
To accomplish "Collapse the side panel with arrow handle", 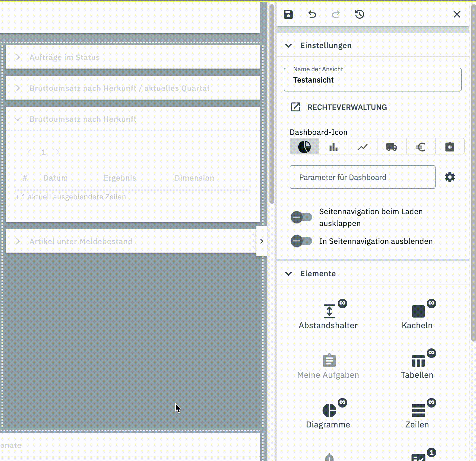I will click(261, 241).
